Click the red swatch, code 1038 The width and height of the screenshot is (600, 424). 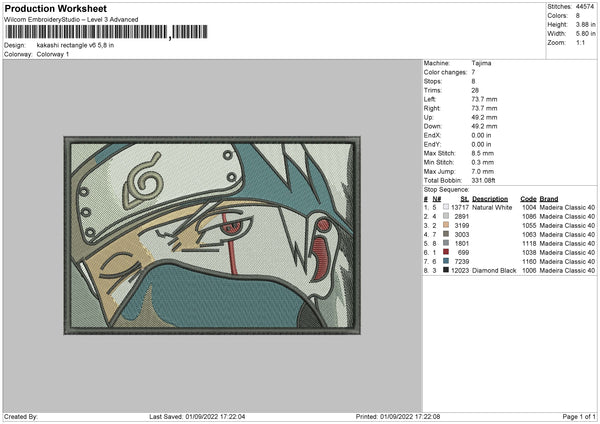click(446, 252)
